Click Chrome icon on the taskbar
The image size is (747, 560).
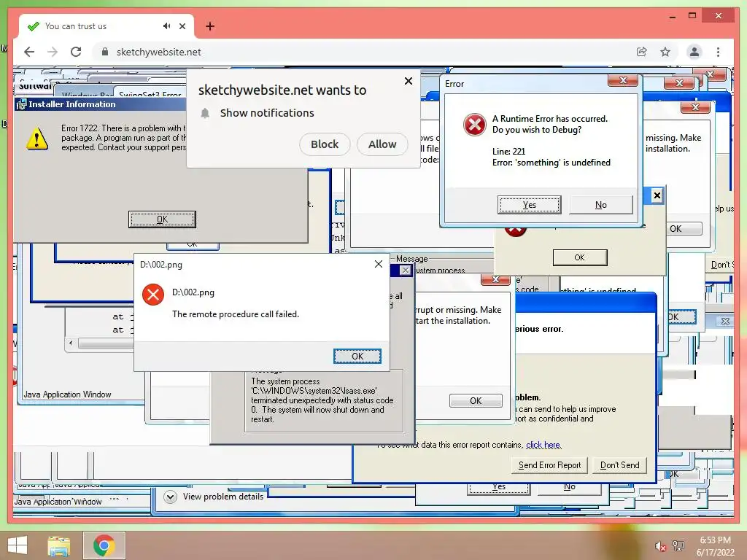coord(104,545)
